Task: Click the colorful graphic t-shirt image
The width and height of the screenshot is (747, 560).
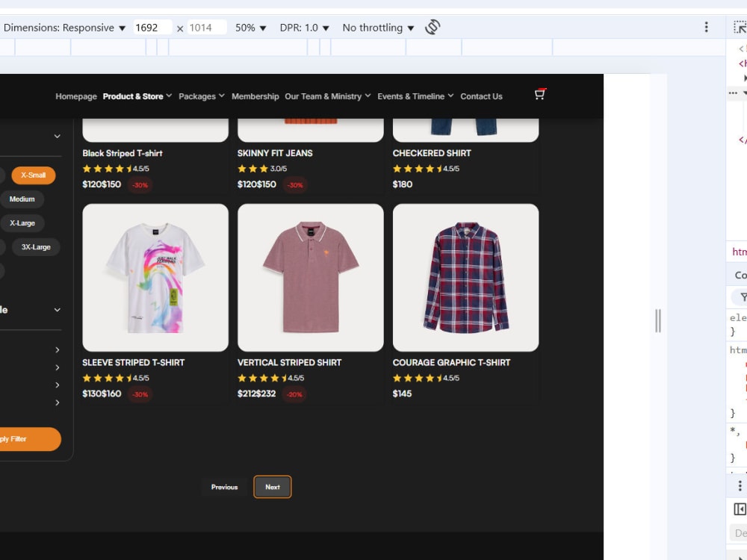Action: tap(155, 278)
